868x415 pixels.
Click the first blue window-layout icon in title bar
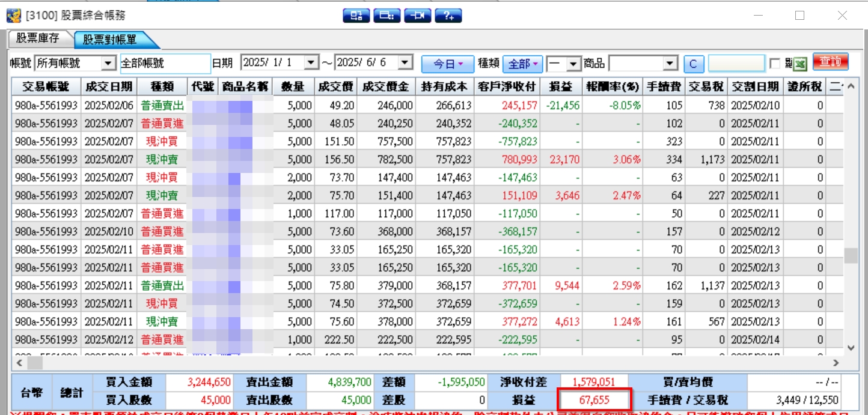pyautogui.click(x=356, y=16)
